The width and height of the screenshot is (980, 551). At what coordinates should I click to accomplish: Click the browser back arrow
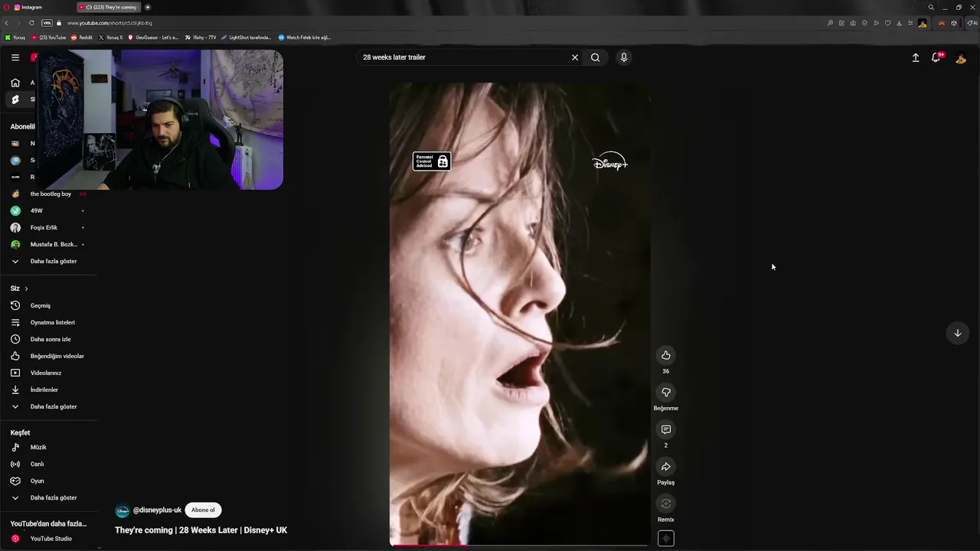tap(7, 23)
